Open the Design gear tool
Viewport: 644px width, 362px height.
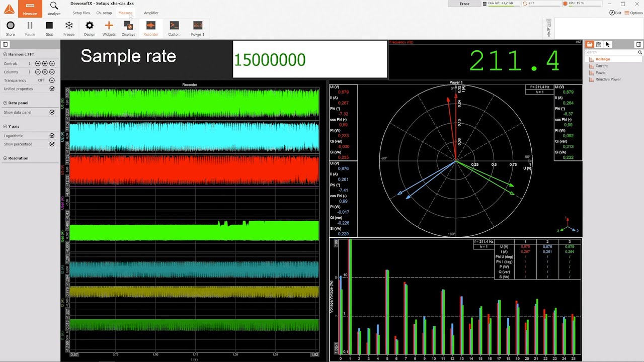[89, 28]
